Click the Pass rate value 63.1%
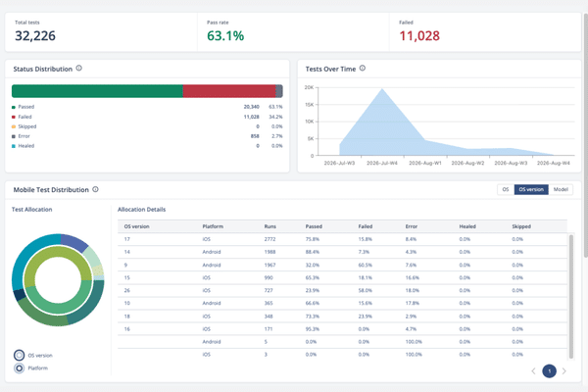The width and height of the screenshot is (588, 392). click(x=225, y=35)
